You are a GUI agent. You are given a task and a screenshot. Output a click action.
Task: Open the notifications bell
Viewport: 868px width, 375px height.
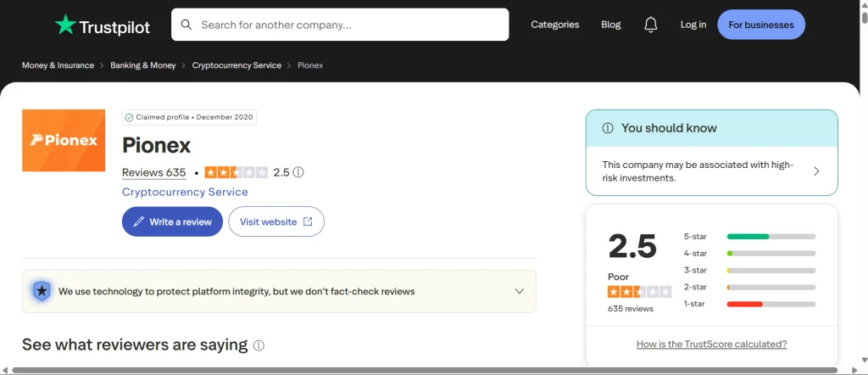tap(651, 25)
